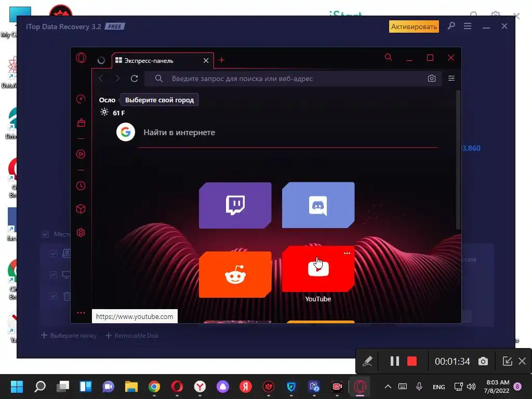Open the Windows Start menu

pos(17,387)
